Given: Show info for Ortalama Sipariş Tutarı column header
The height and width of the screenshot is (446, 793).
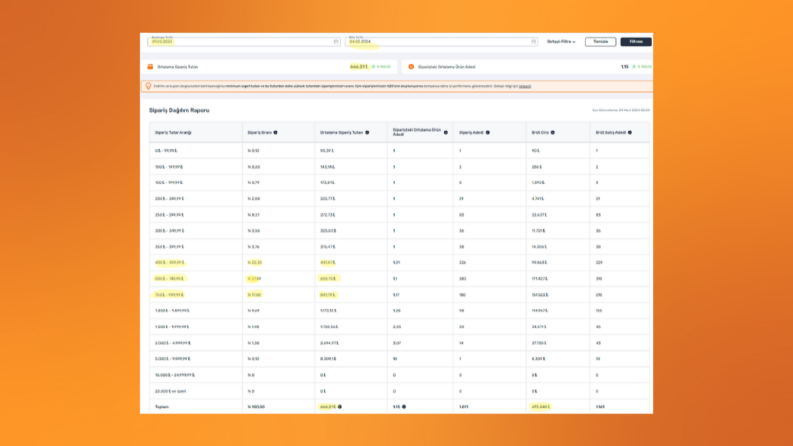Looking at the screenshot, I should (367, 132).
